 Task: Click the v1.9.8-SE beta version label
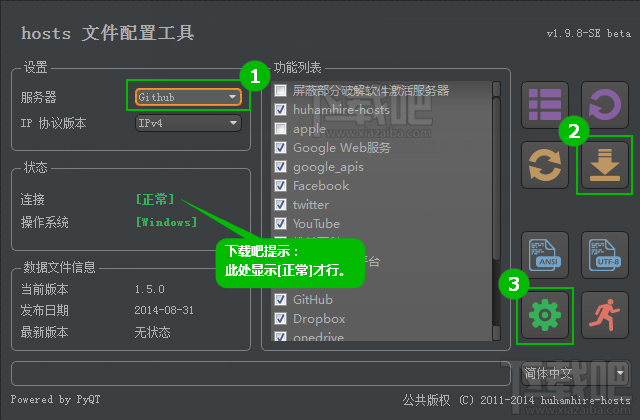pyautogui.click(x=589, y=33)
